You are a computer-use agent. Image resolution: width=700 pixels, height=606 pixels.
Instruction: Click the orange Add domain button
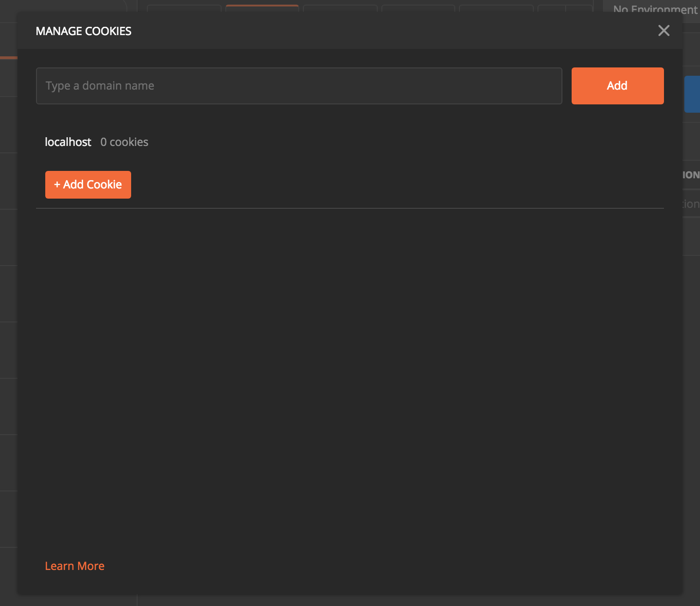617,85
